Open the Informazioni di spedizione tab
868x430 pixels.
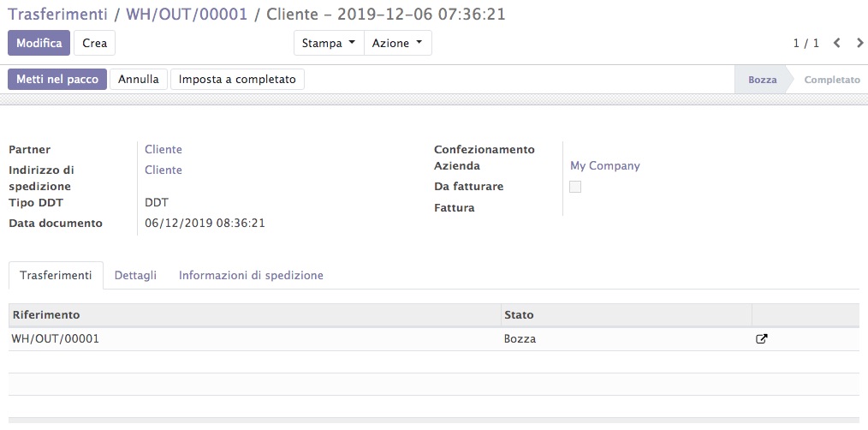[251, 276]
